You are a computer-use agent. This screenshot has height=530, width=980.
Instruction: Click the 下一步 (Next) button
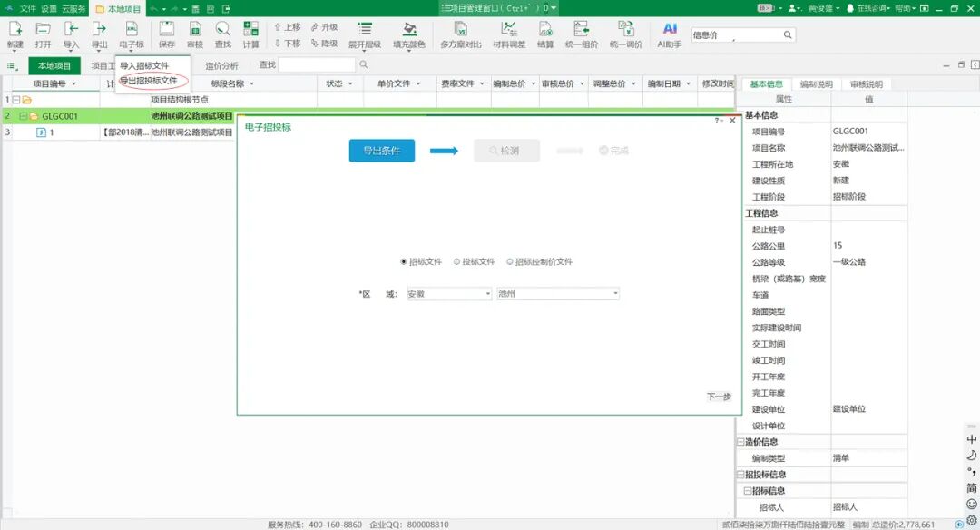point(719,397)
